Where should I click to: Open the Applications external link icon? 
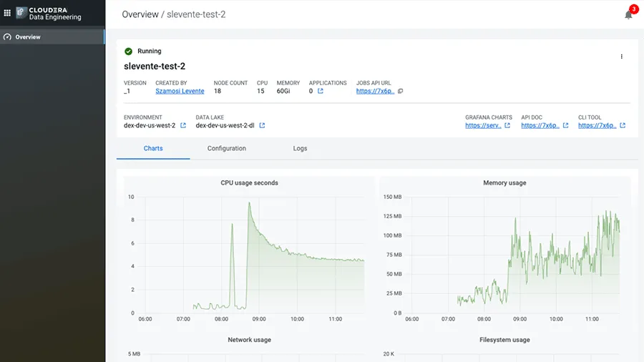pos(321,92)
